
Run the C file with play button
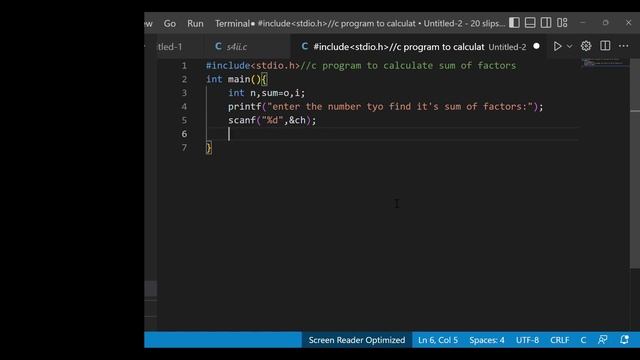pos(557,46)
